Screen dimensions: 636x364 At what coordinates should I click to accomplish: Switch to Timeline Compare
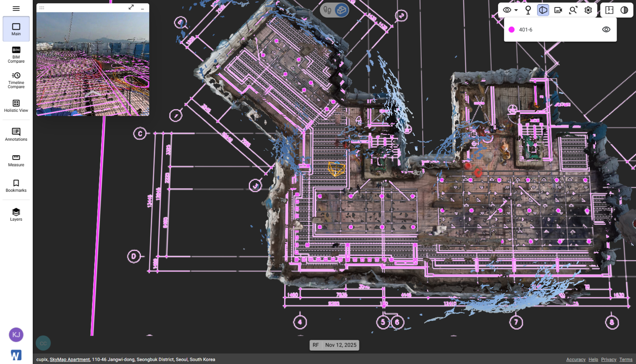(x=16, y=80)
